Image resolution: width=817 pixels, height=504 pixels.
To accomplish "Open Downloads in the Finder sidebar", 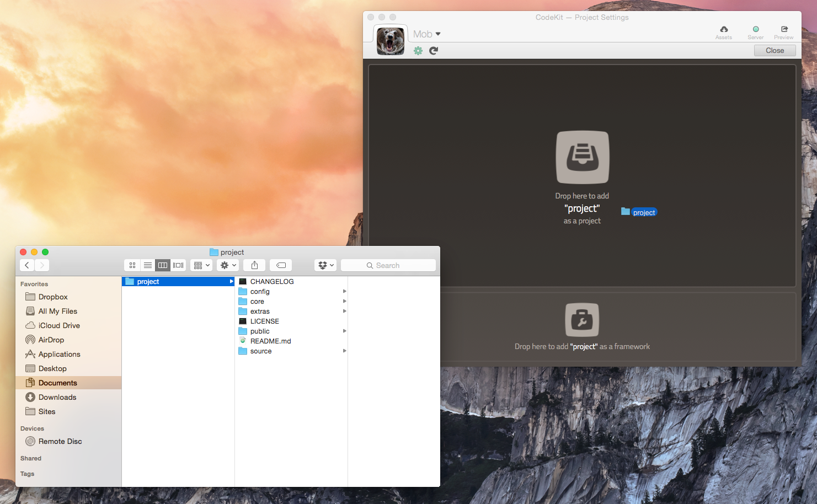I will (x=68, y=397).
